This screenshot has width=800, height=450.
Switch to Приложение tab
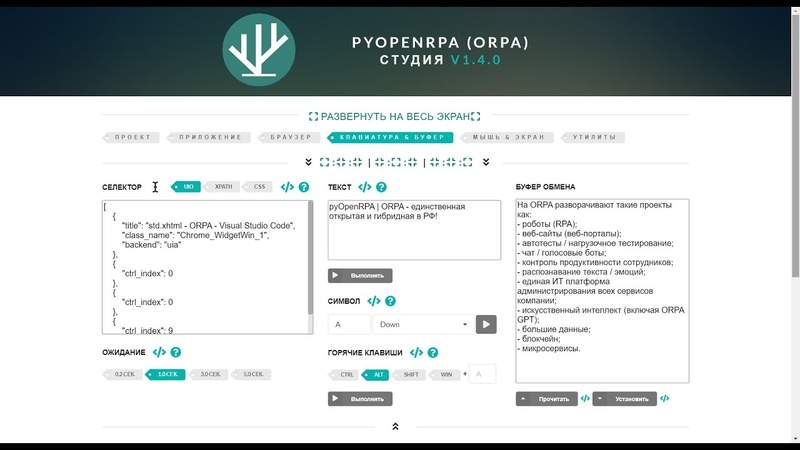209,137
